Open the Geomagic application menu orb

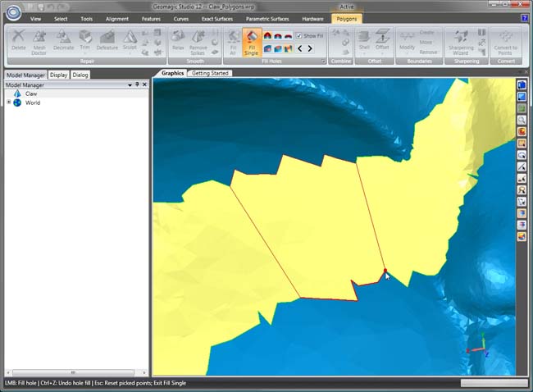[13, 11]
